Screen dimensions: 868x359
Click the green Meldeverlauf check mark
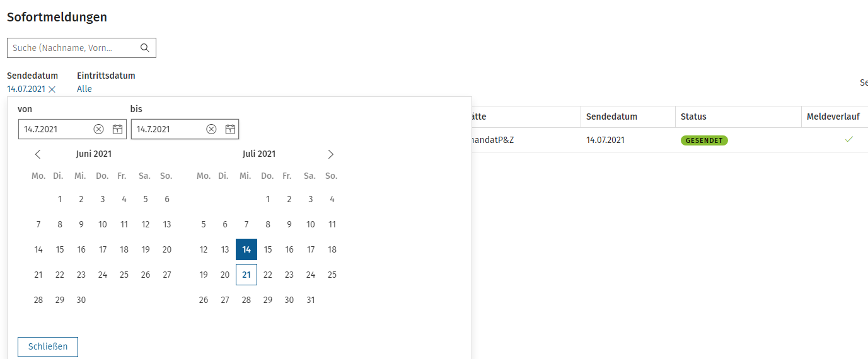coord(849,139)
